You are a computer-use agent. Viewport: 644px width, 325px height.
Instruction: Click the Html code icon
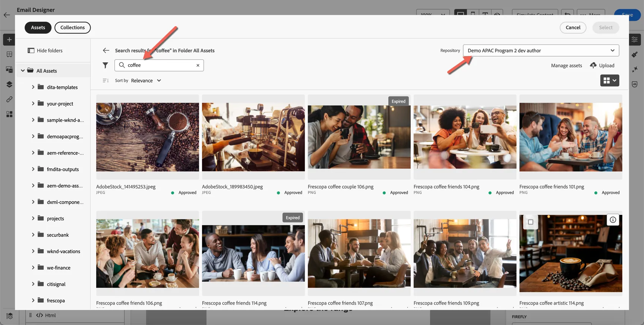tap(40, 315)
